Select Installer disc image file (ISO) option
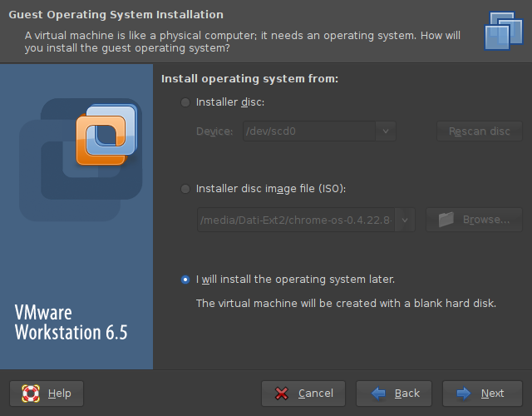 (185, 189)
